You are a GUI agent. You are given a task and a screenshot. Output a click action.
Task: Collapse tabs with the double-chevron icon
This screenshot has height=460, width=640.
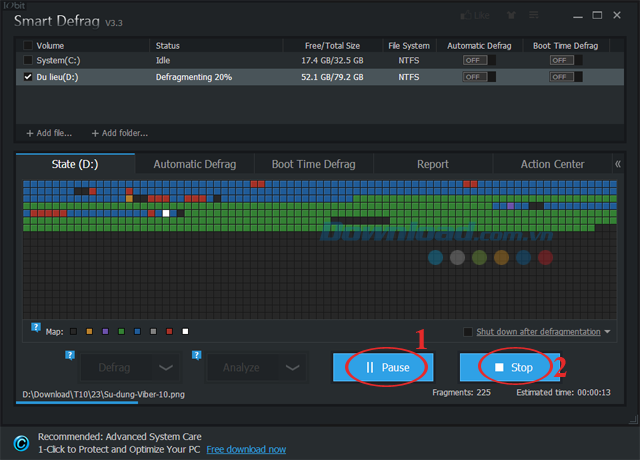[618, 164]
